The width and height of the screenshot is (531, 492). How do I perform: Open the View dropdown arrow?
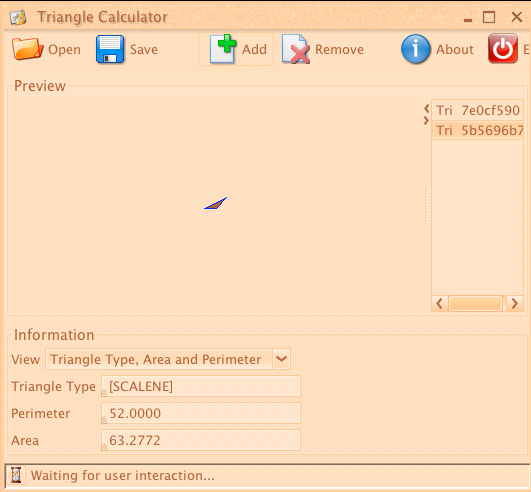tap(281, 359)
